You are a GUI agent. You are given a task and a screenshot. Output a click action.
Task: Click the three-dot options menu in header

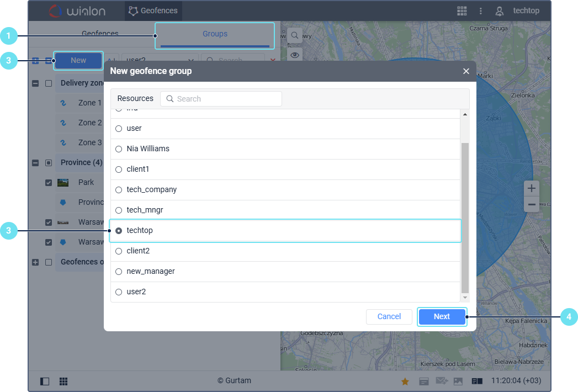pos(481,11)
